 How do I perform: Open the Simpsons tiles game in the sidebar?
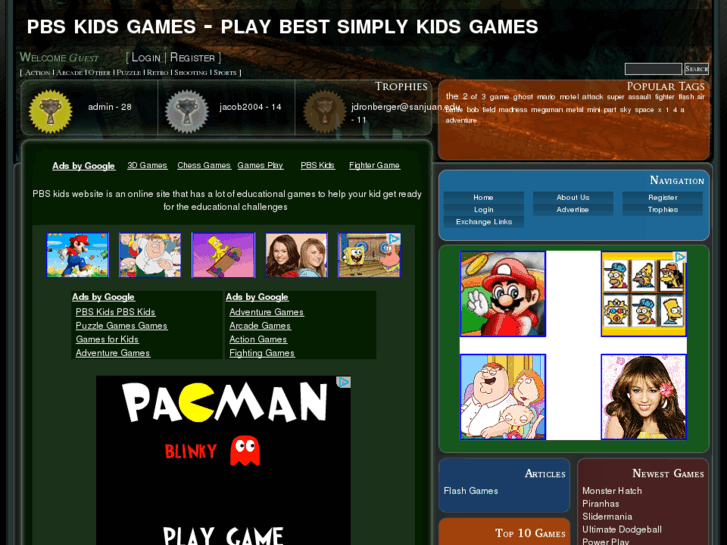point(644,294)
